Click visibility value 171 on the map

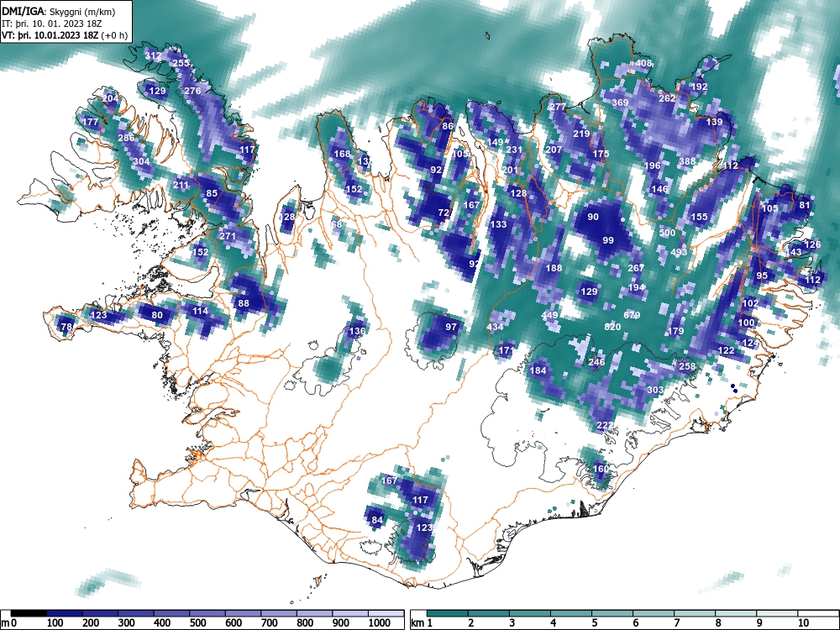(507, 350)
